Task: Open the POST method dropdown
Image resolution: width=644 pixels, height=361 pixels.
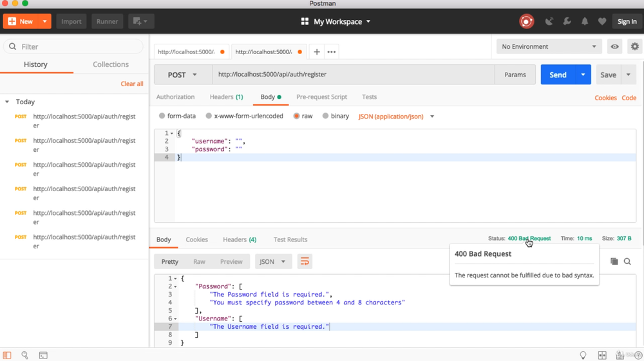Action: tap(183, 75)
